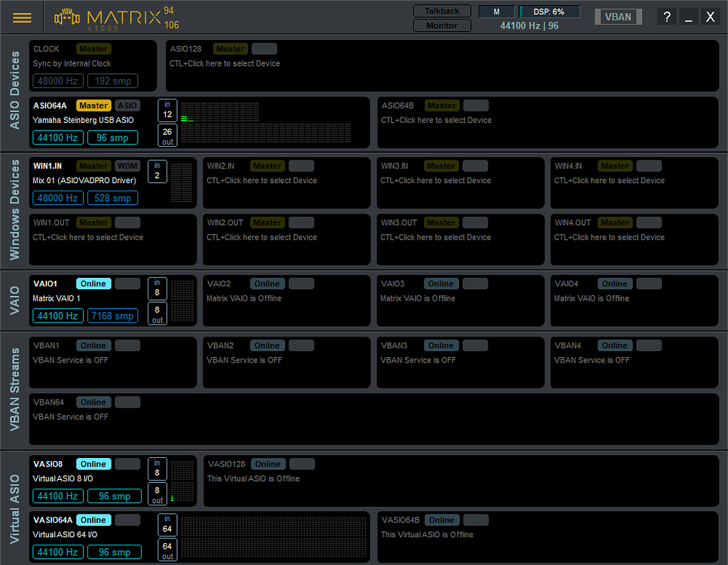Turn on the VBAN service button

618,16
